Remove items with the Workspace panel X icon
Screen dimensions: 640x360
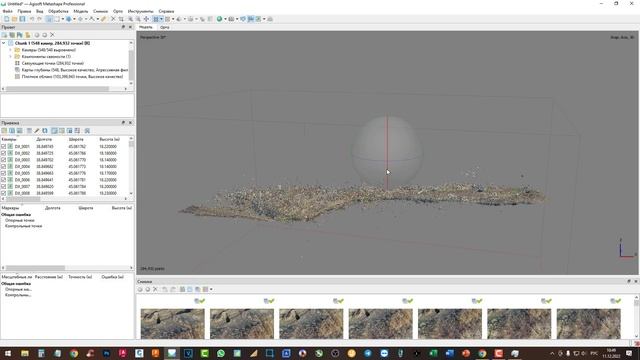[52, 35]
